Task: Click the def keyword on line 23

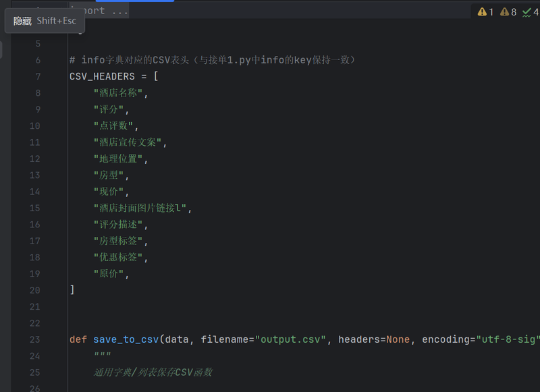Action: point(78,339)
